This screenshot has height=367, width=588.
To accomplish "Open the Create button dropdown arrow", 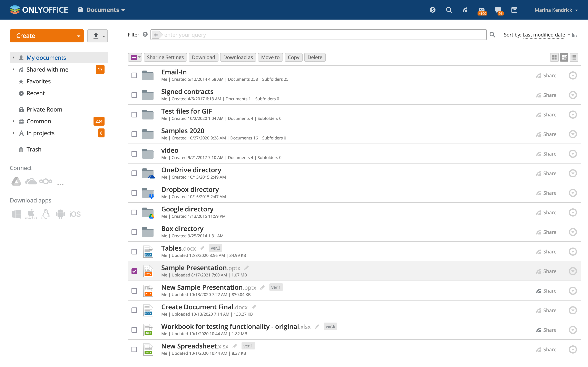I will point(79,36).
